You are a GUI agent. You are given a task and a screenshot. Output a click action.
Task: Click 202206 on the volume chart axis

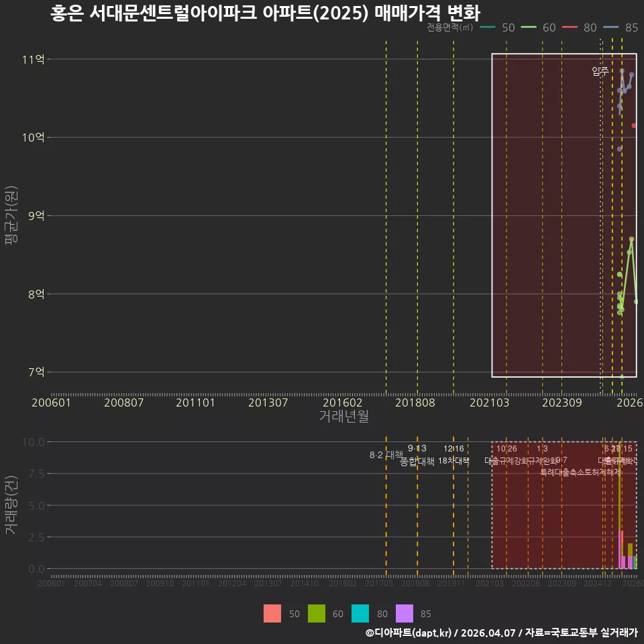[x=526, y=583]
